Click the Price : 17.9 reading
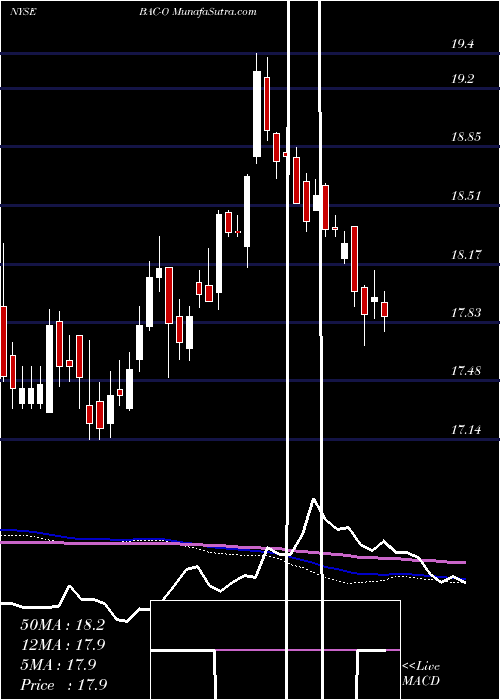The width and height of the screenshot is (500, 700). [63, 685]
